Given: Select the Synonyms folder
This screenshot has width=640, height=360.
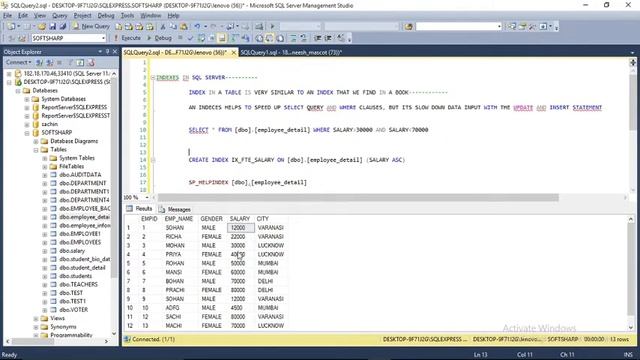Looking at the screenshot, I should 63,327.
